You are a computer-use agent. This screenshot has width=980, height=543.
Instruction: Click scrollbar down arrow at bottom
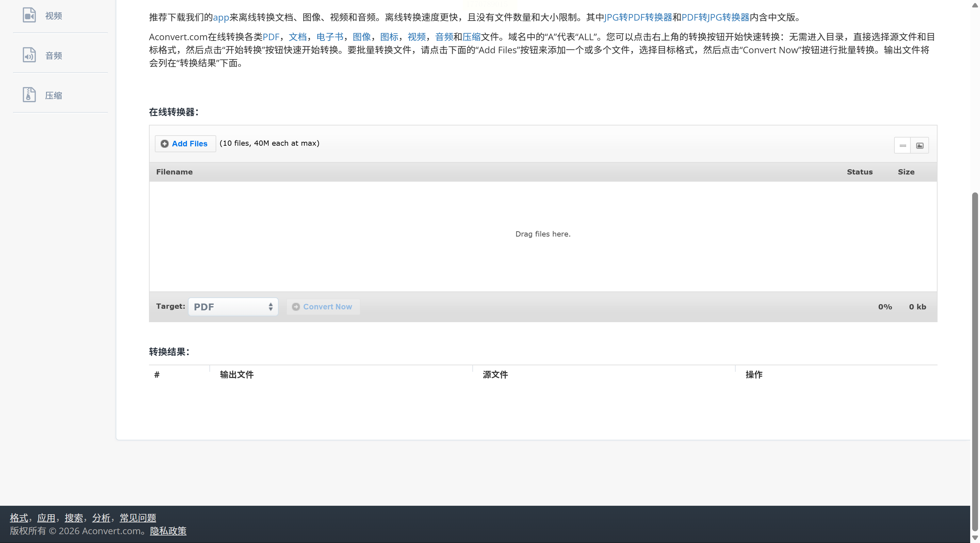(975, 537)
